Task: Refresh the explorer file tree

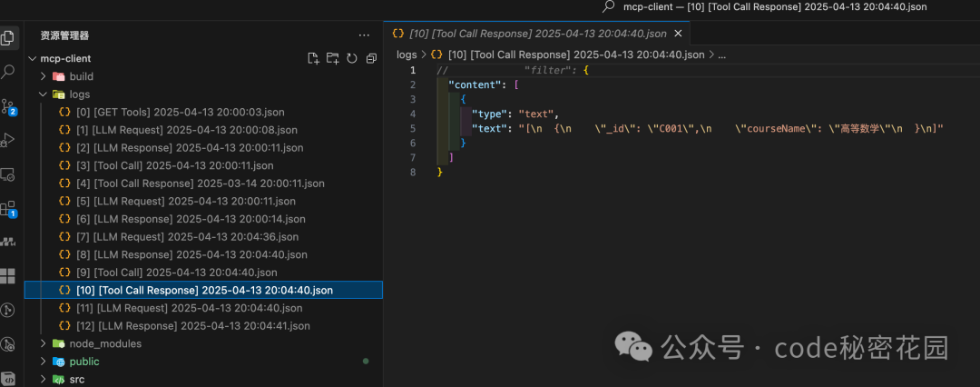Action: click(x=352, y=58)
